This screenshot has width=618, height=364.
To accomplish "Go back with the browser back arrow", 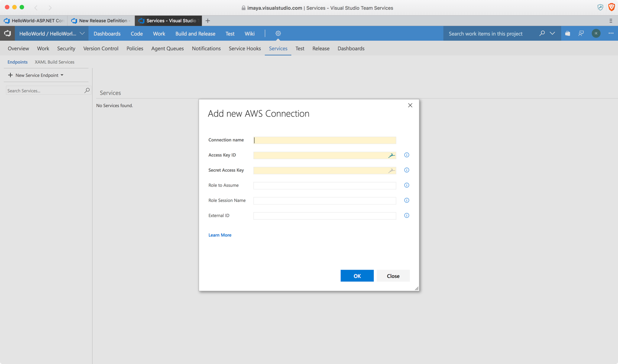I will point(36,8).
